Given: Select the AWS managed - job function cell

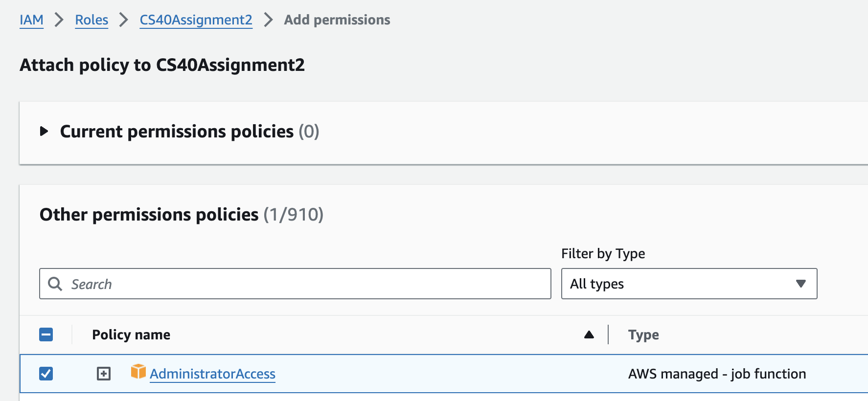Looking at the screenshot, I should (717, 374).
